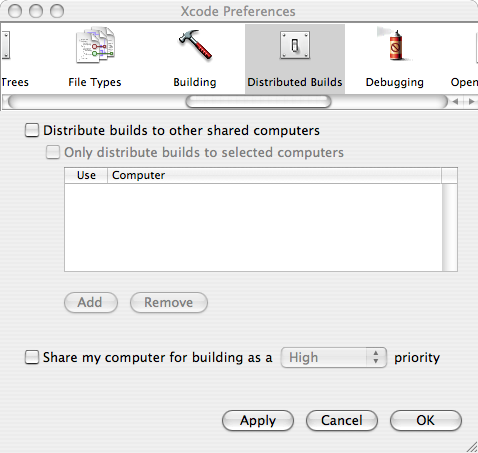Screen dimensions: 478x453
Task: Click the Use column header
Action: click(86, 175)
